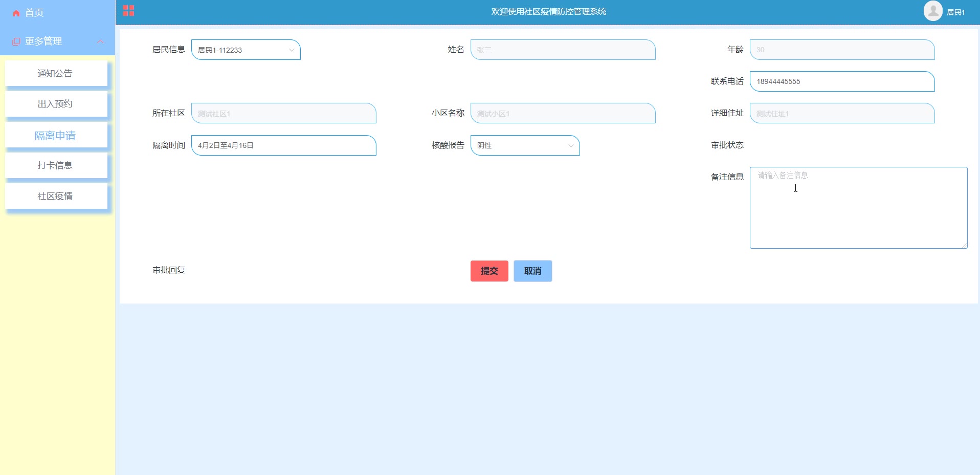Viewport: 980px width, 475px height.
Task: Click the blue 取消 button
Action: 532,271
